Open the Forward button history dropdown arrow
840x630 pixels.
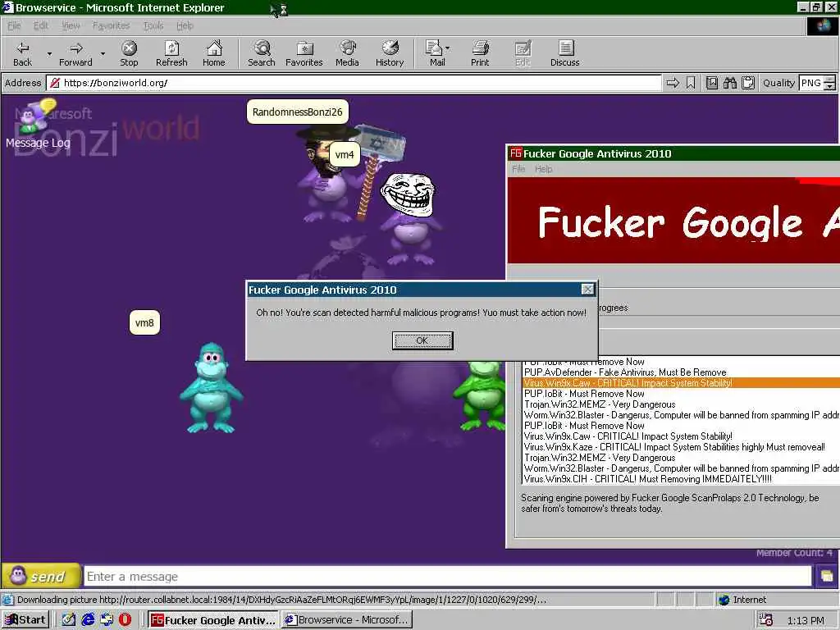click(x=103, y=53)
